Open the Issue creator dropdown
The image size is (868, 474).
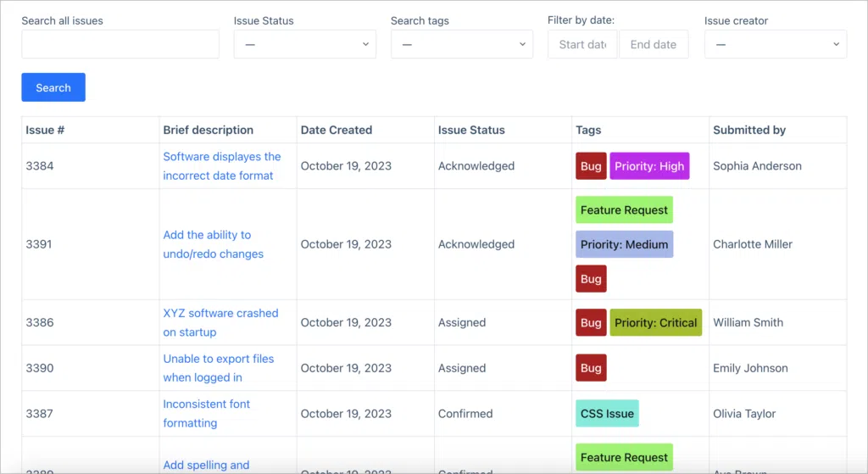click(x=776, y=44)
